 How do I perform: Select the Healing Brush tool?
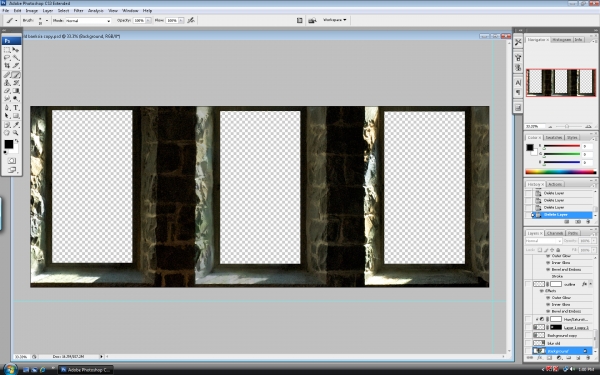pyautogui.click(x=7, y=75)
